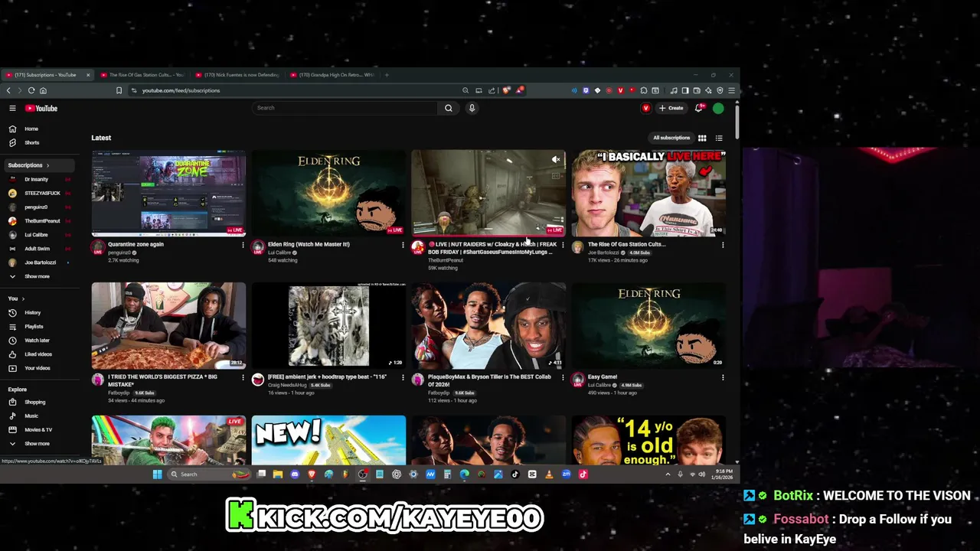Open more options for NUT RAIDERS live video
This screenshot has height=551, width=980.
[x=563, y=245]
